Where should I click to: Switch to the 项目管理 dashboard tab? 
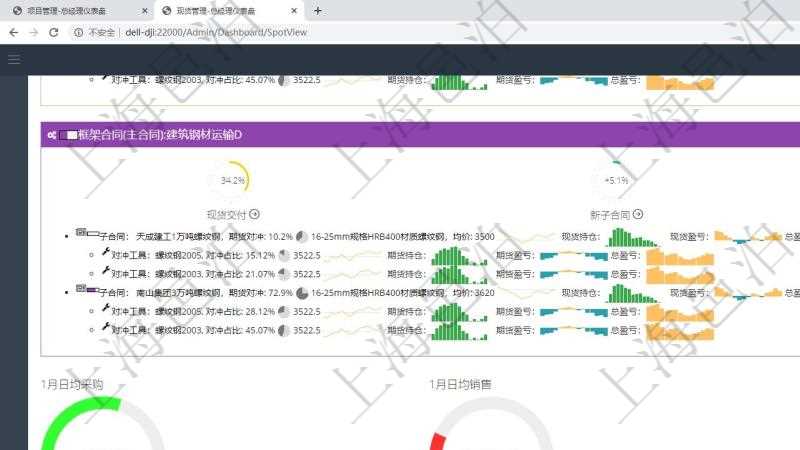click(x=75, y=11)
